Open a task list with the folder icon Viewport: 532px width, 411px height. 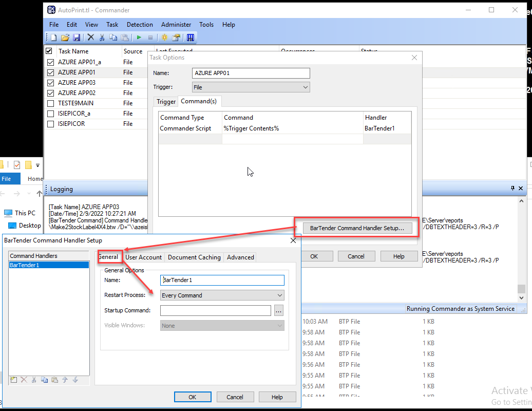(65, 38)
